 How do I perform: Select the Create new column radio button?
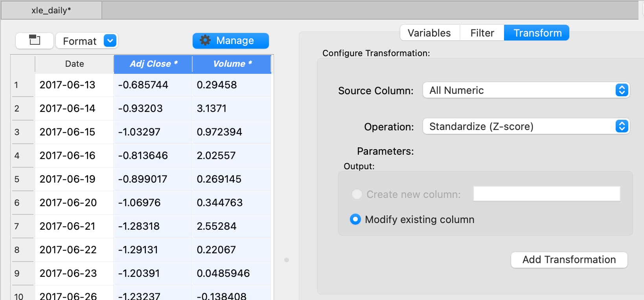pos(357,194)
